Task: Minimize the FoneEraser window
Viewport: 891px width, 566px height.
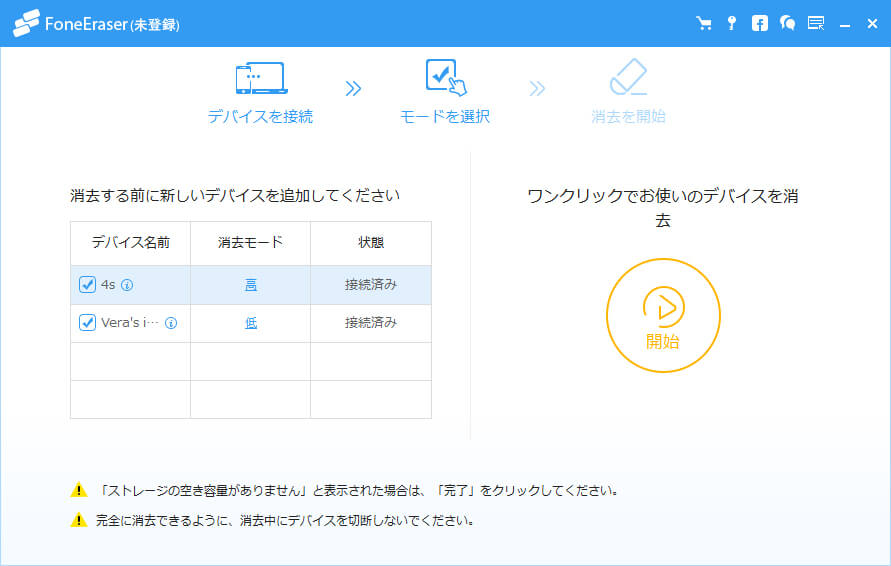Action: (x=845, y=25)
